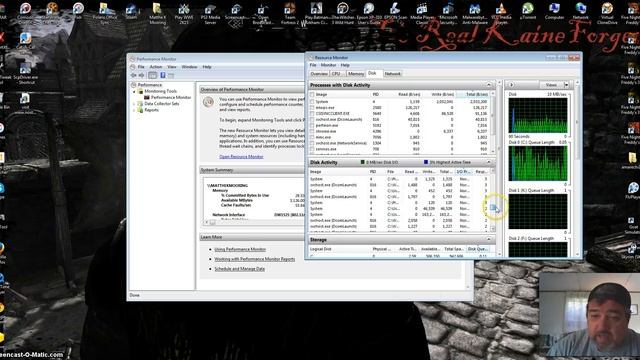Screen dimensions: 640x360
Task: Click the blue Help icon in Performance Monitor toolbar
Action: tap(163, 75)
